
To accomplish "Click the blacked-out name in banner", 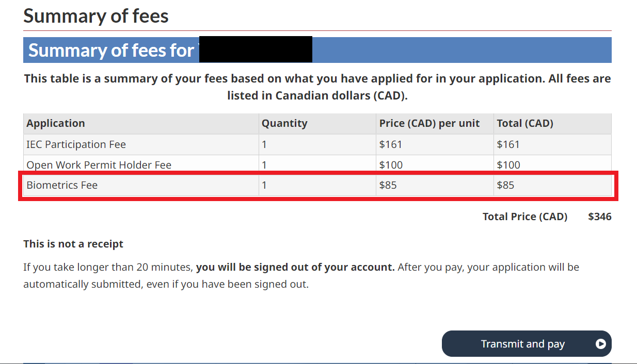I will (x=256, y=49).
